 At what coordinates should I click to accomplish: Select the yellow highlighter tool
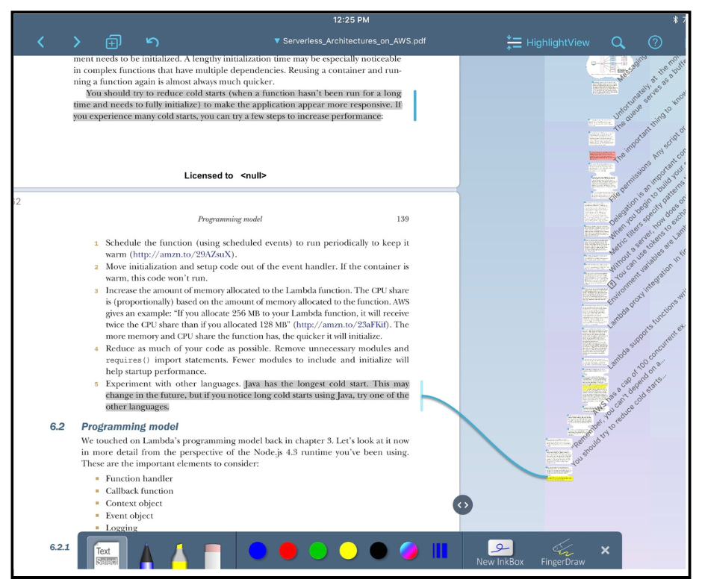pyautogui.click(x=179, y=553)
